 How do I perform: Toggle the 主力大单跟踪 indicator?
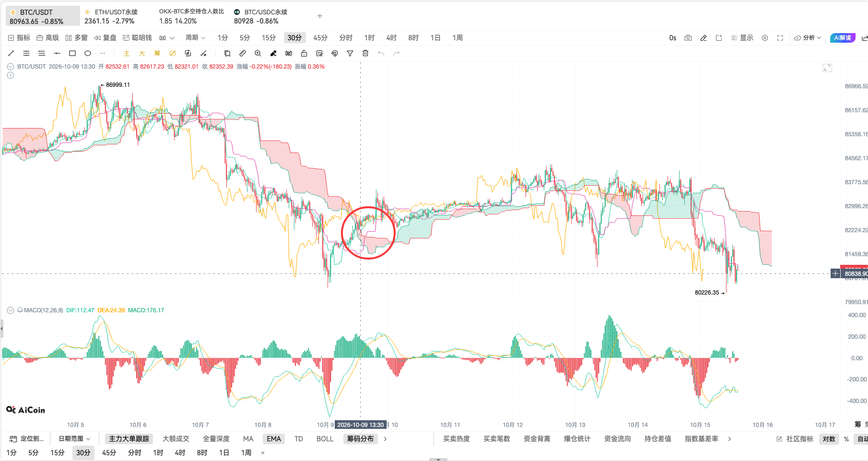pyautogui.click(x=129, y=438)
